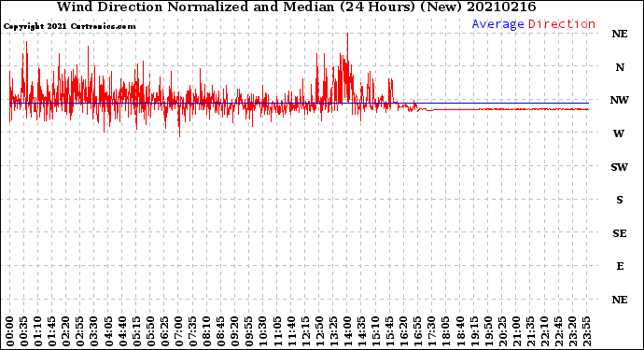The width and height of the screenshot is (644, 350).
Task: Click the chart title text
Action: click(296, 7)
